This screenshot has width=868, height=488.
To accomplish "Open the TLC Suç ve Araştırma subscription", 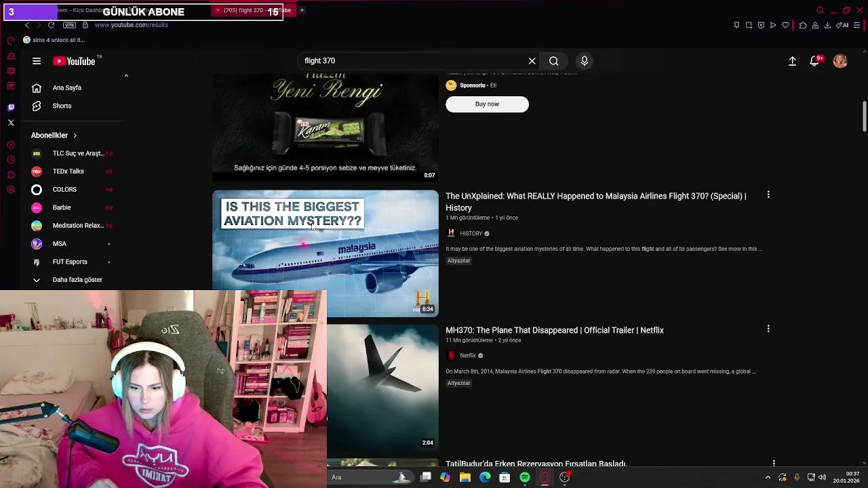I will click(73, 153).
